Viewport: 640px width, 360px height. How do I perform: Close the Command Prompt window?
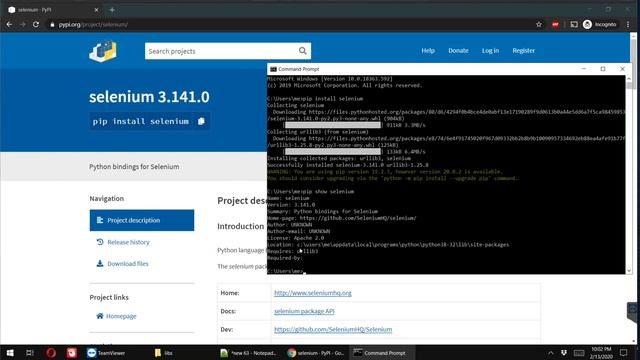(x=622, y=69)
